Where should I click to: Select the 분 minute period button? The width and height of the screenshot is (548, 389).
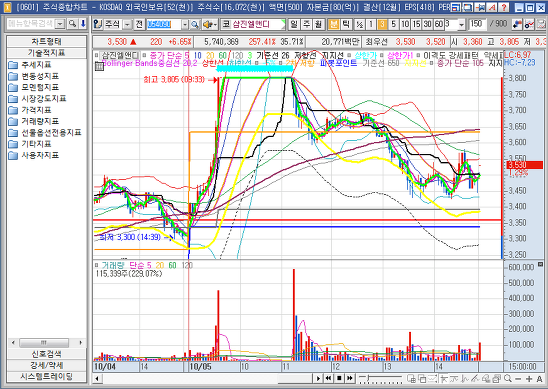click(x=334, y=24)
